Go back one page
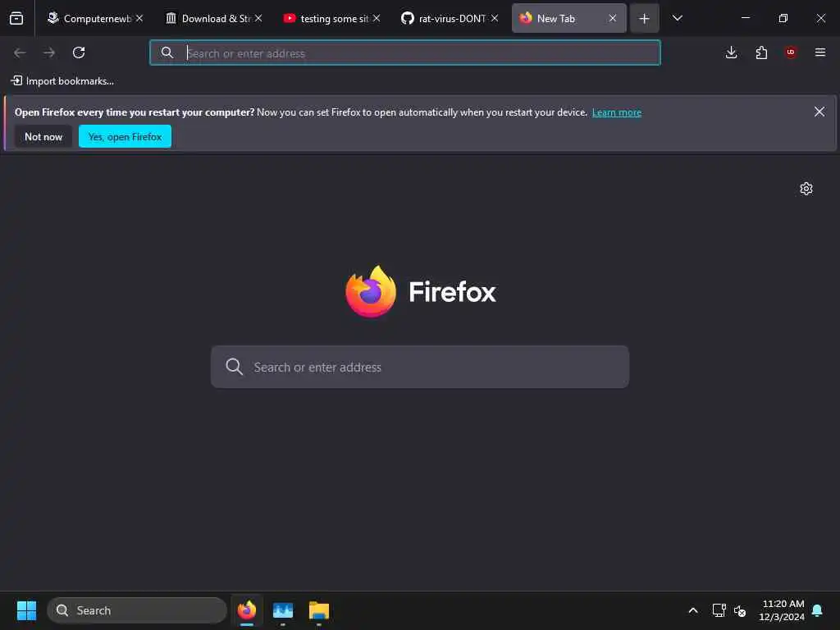840x630 pixels. 20,52
